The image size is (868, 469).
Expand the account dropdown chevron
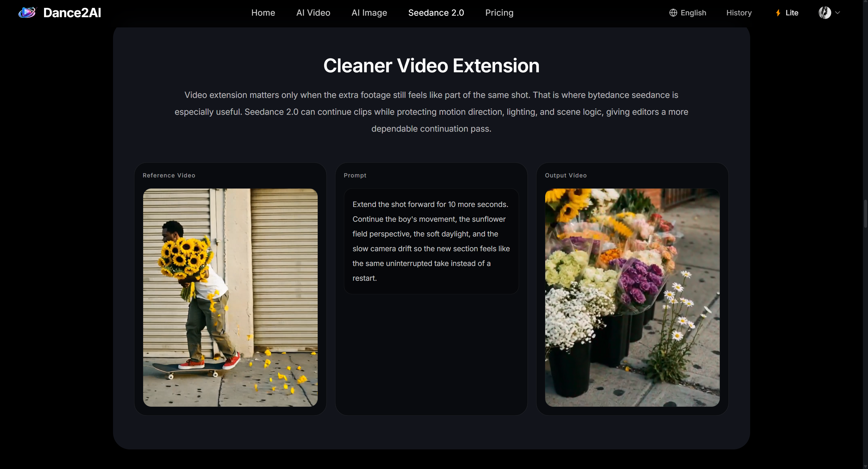(x=838, y=13)
